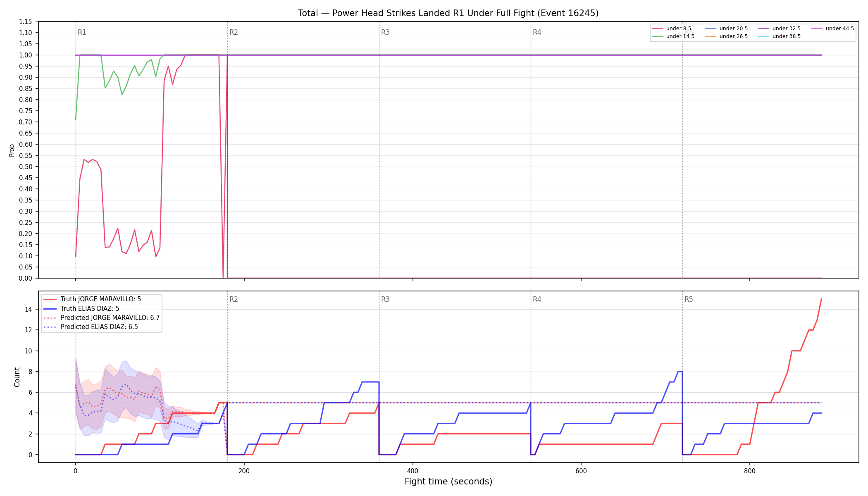The width and height of the screenshot is (868, 496).
Task: Click the orange 'under 26.5' legend line swatch
Action: pos(711,36)
